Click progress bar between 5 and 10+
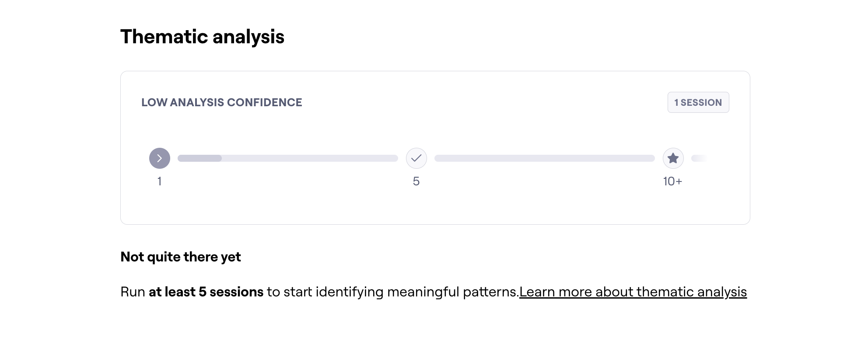 point(544,158)
